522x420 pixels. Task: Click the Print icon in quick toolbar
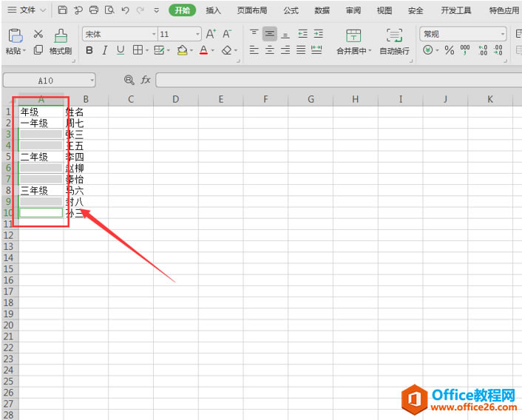pos(94,10)
